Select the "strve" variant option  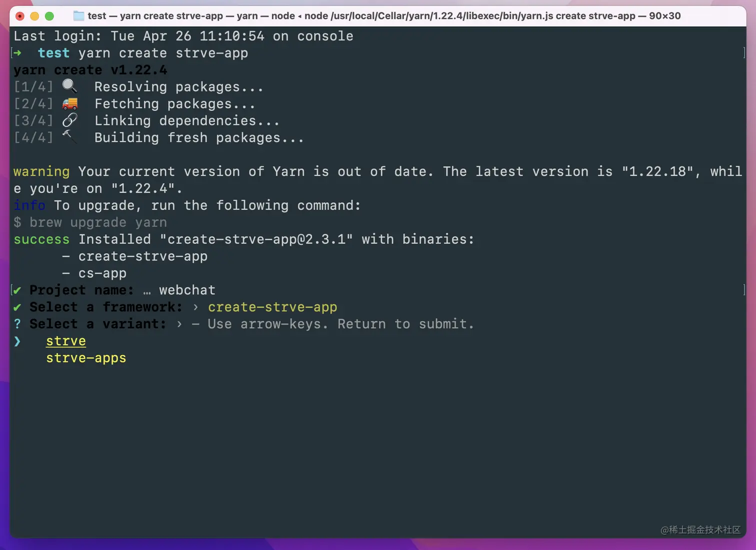point(66,341)
